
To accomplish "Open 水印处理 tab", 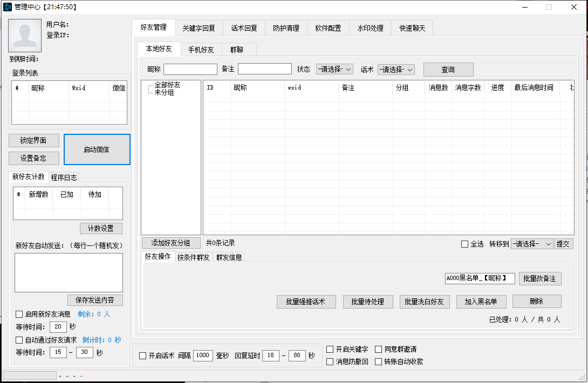I will [x=370, y=28].
